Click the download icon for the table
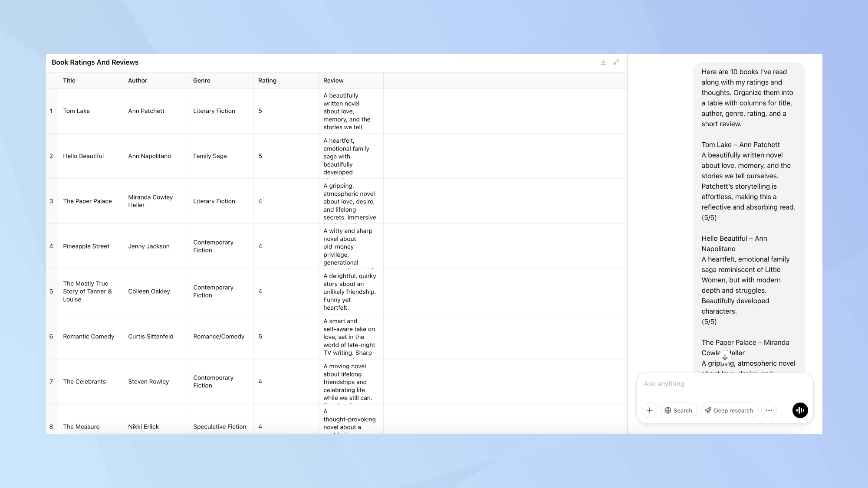The width and height of the screenshot is (868, 488). coord(603,62)
